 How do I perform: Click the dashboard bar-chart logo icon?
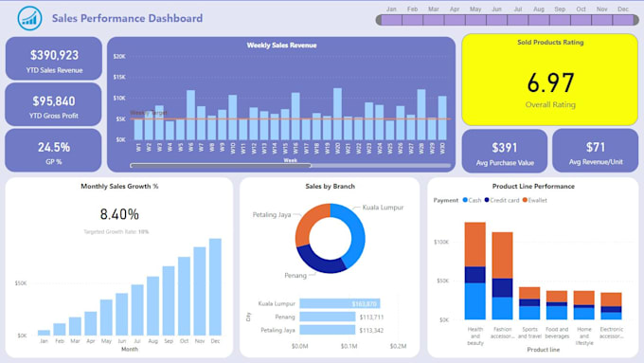[x=29, y=18]
